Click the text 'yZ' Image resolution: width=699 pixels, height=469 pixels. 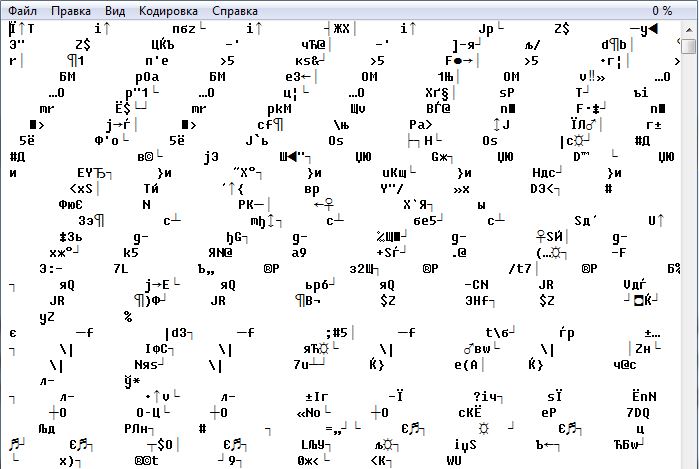pos(47,318)
